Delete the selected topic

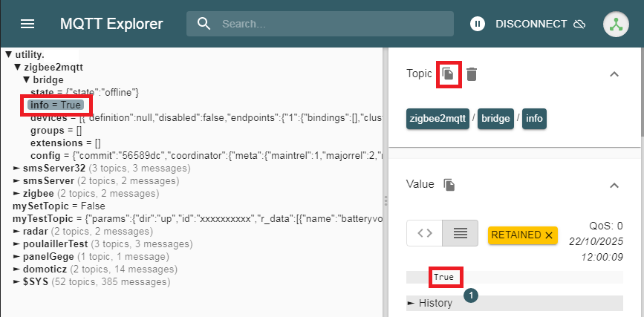point(472,73)
